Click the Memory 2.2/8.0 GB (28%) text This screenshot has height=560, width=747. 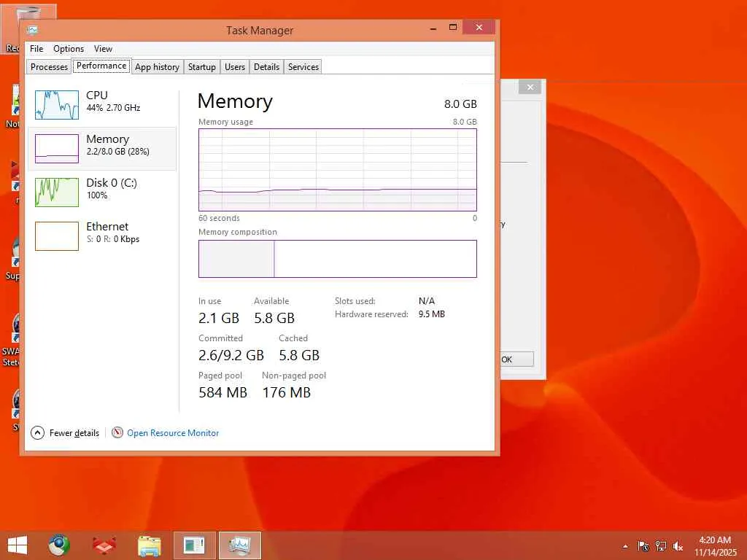(117, 152)
